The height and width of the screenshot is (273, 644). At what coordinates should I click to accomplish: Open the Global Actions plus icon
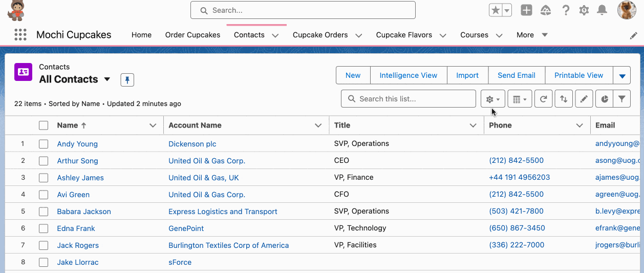tap(526, 10)
